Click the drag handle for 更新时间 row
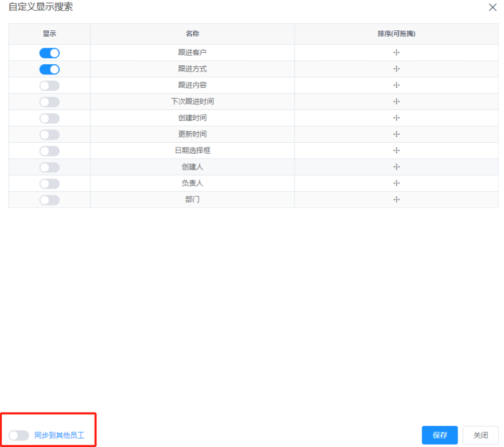 coord(397,134)
